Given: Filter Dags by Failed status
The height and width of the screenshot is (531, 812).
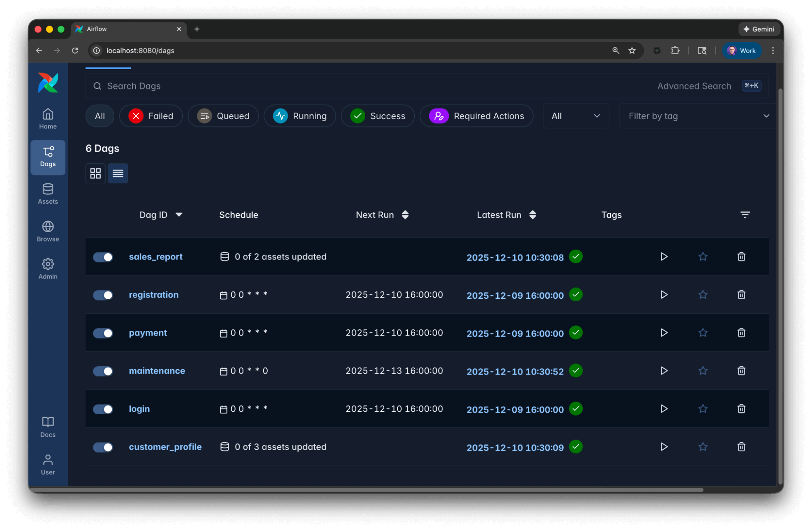Looking at the screenshot, I should (x=151, y=116).
